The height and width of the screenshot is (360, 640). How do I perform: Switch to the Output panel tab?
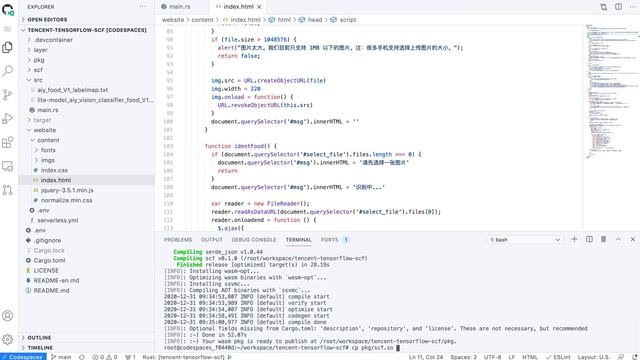pos(211,240)
